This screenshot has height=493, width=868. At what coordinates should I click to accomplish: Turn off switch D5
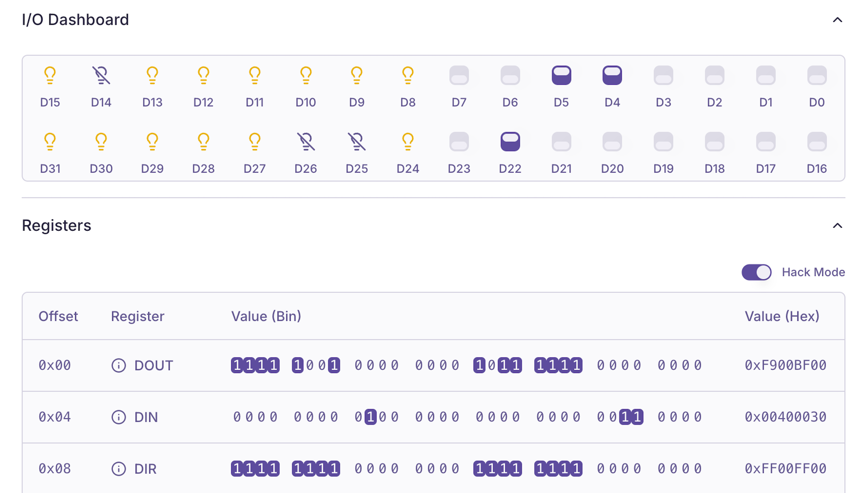click(x=561, y=75)
